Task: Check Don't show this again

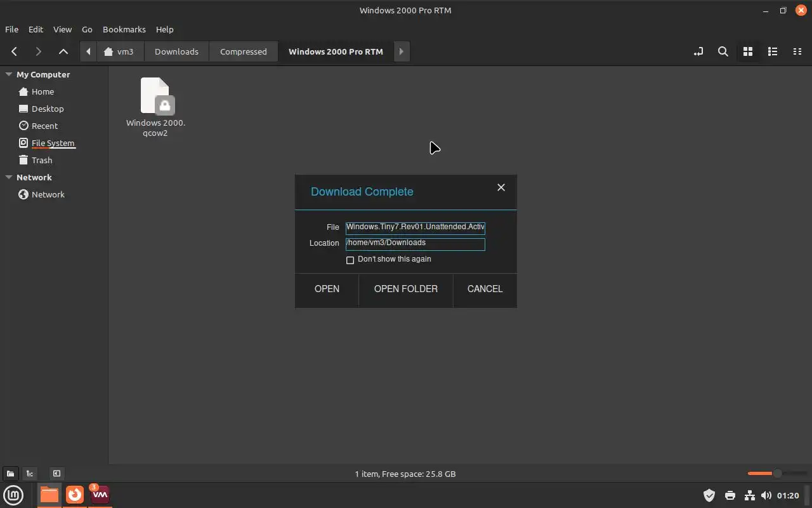Action: tap(350, 260)
